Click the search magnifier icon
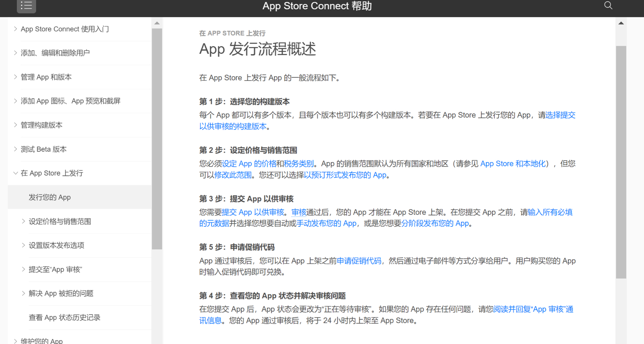The image size is (644, 344). [x=608, y=5]
